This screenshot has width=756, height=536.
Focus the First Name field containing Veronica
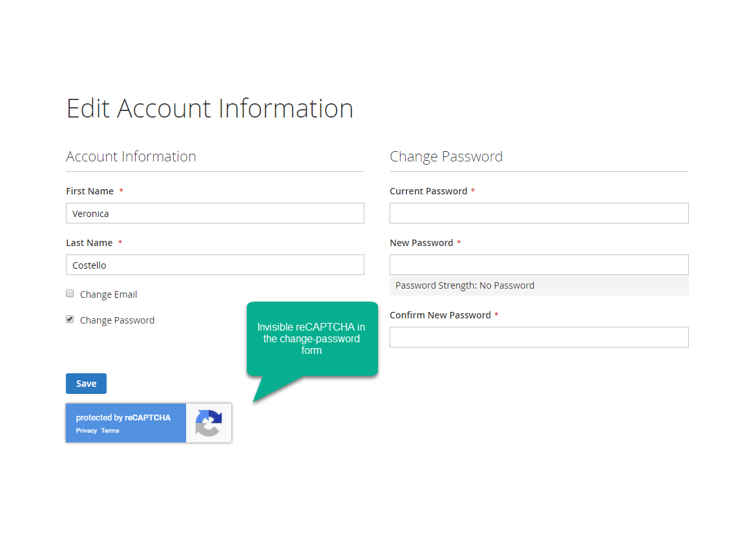pyautogui.click(x=215, y=214)
